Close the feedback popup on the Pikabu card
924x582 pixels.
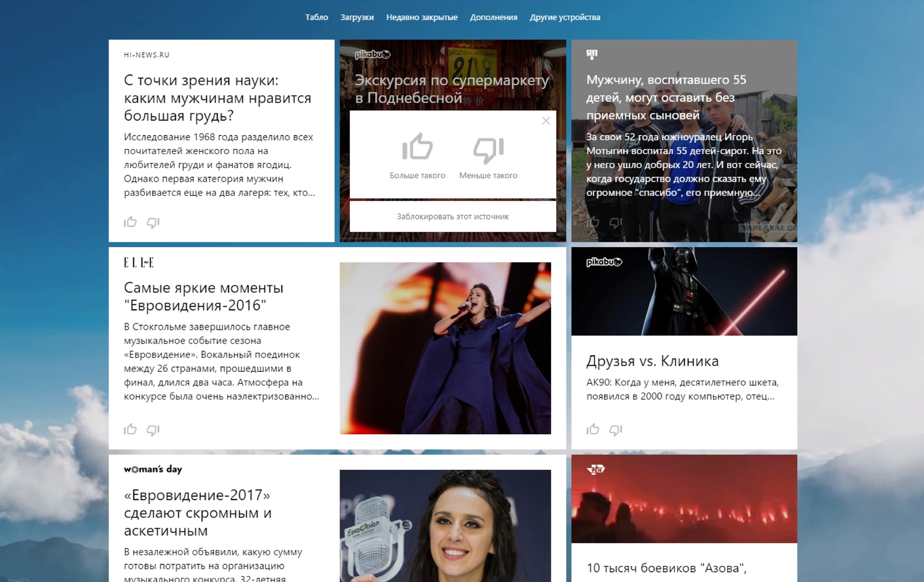coord(546,121)
